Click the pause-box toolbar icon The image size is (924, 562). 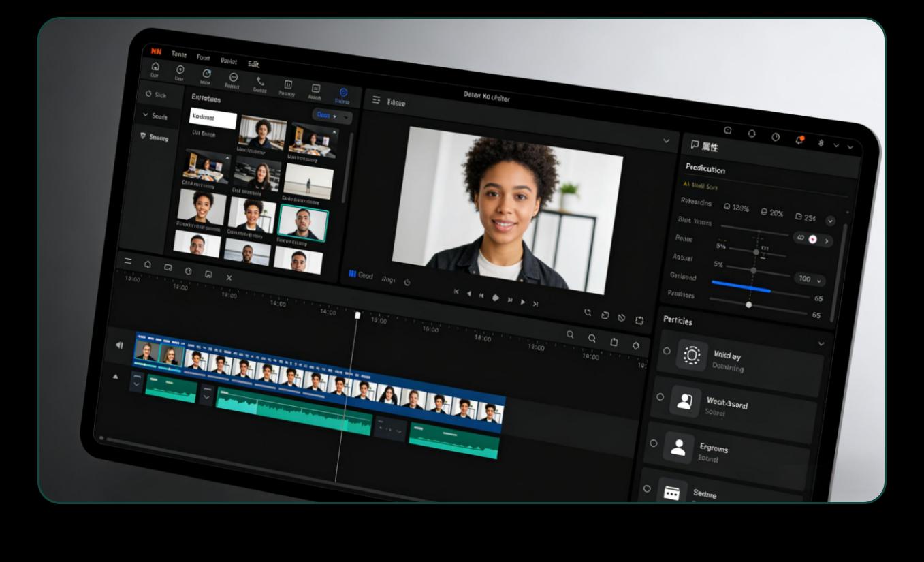point(288,84)
